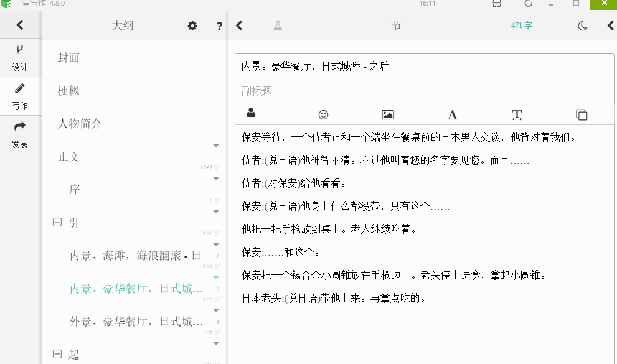Collapse the 引 section in outline
Image resolution: width=617 pixels, height=364 pixels.
pos(57,222)
